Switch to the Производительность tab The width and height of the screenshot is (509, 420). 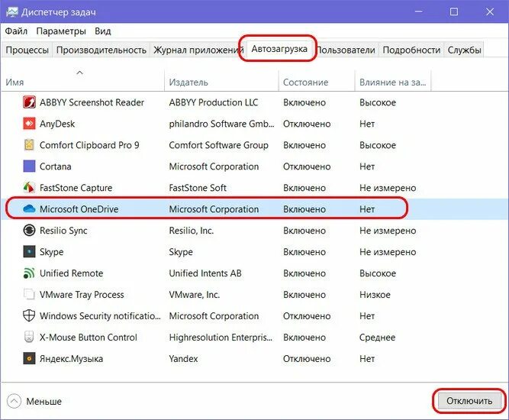click(101, 50)
